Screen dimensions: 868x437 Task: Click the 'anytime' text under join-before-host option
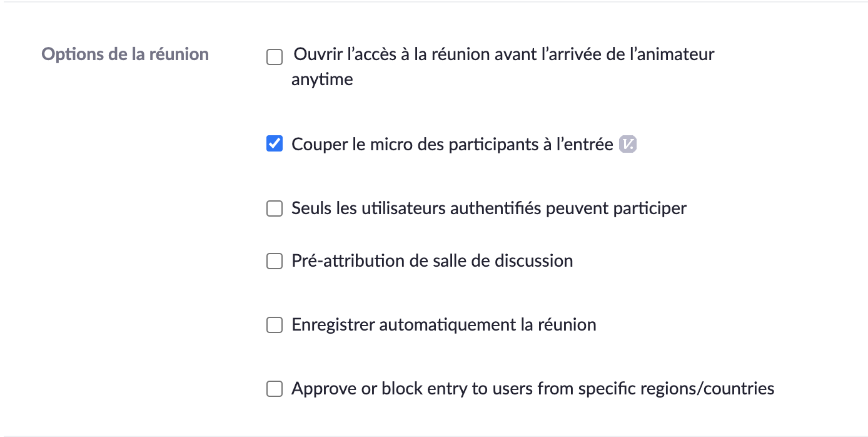pyautogui.click(x=322, y=80)
